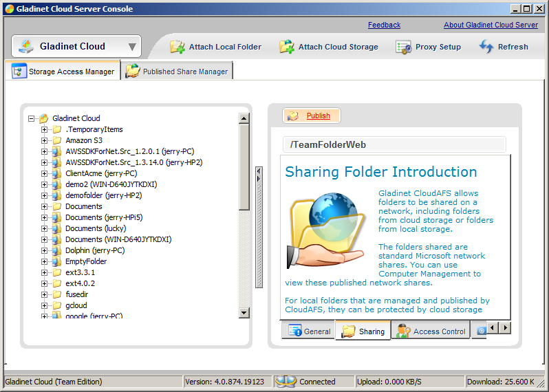This screenshot has height=392, width=549.
Task: Open the Feedback link
Action: 384,25
